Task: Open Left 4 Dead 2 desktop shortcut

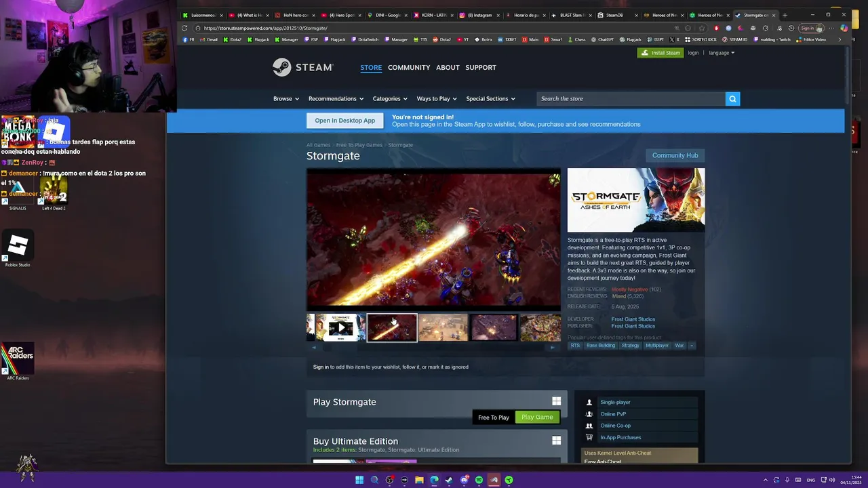Action: 54,193
